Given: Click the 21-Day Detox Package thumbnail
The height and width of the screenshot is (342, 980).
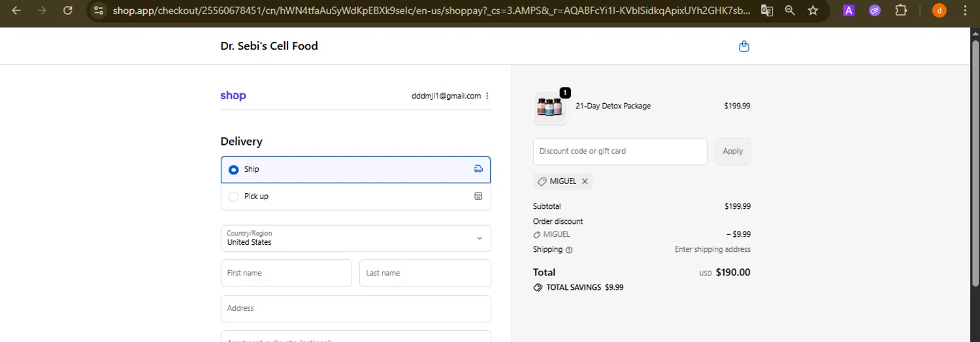Looking at the screenshot, I should [550, 107].
